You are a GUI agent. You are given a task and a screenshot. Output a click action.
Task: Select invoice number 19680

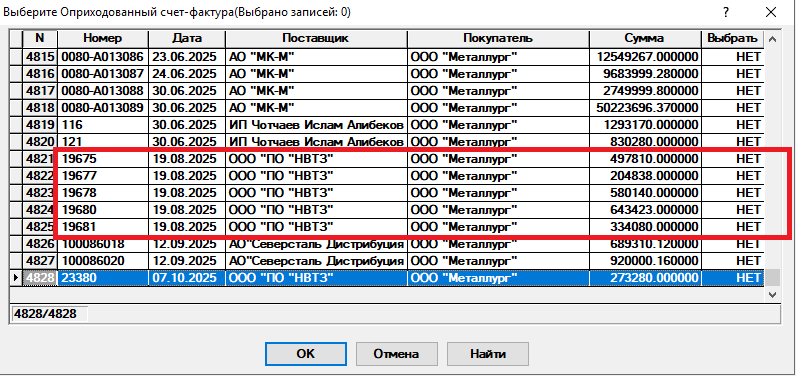click(x=103, y=210)
